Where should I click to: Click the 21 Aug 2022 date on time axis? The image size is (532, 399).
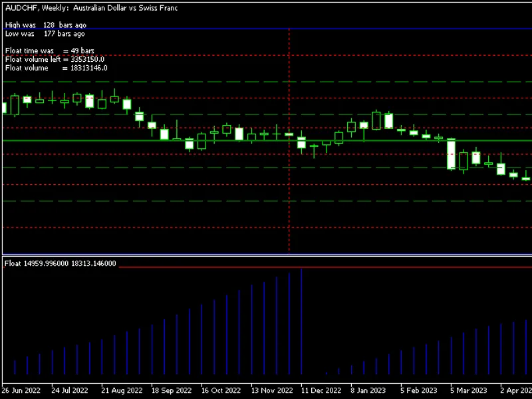pyautogui.click(x=122, y=390)
